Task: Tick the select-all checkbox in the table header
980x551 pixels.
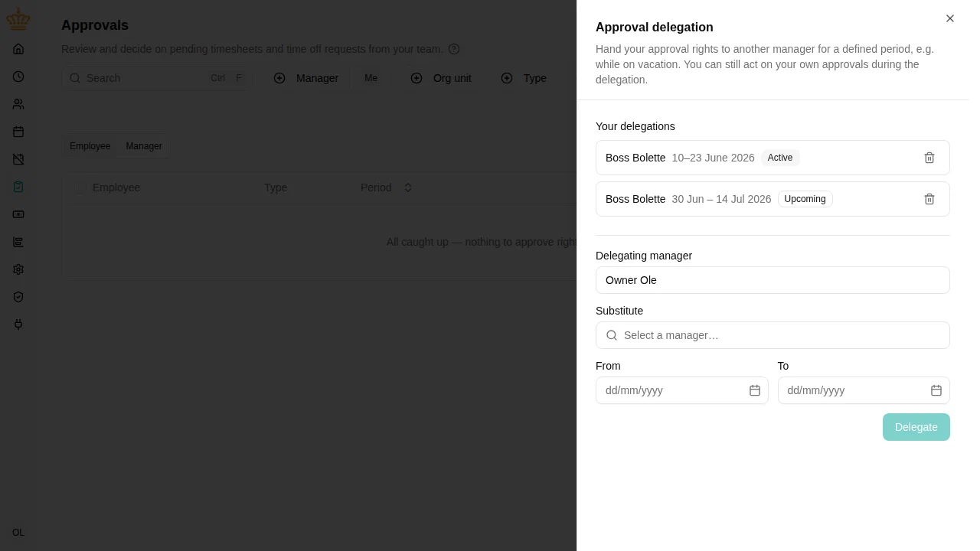Action: [79, 187]
